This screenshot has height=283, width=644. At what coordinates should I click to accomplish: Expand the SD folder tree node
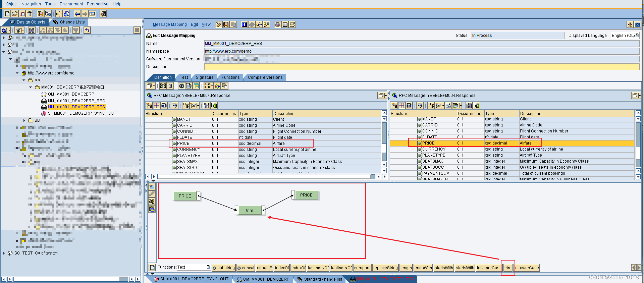(x=24, y=120)
